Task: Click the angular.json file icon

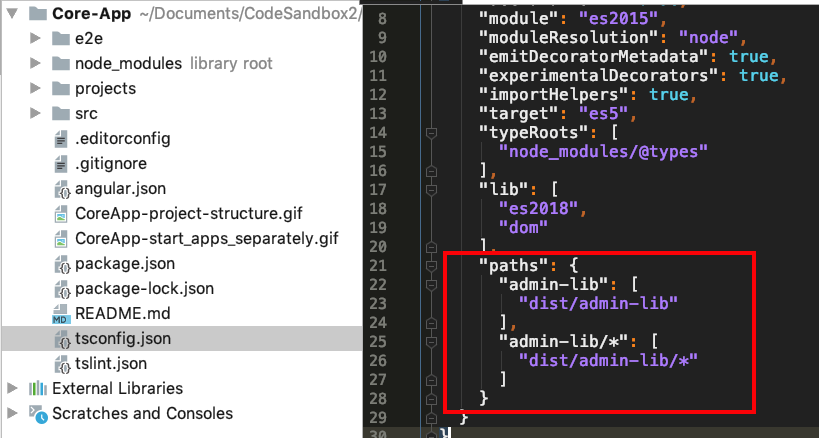Action: [59, 188]
